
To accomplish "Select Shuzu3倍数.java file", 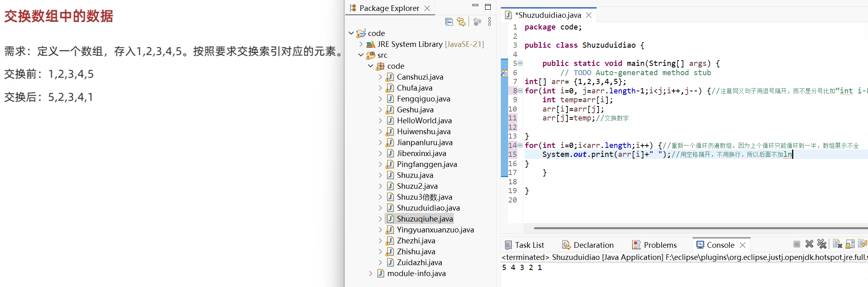I will [x=425, y=197].
